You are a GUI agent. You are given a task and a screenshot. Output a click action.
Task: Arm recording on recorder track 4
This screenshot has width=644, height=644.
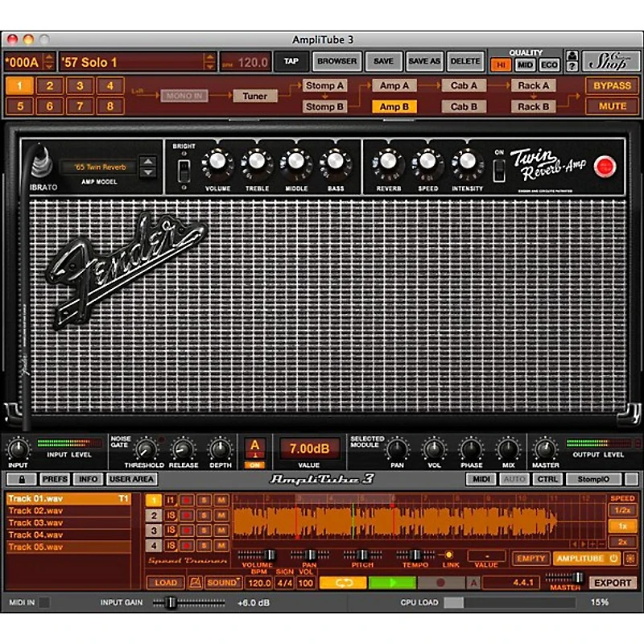click(x=187, y=546)
